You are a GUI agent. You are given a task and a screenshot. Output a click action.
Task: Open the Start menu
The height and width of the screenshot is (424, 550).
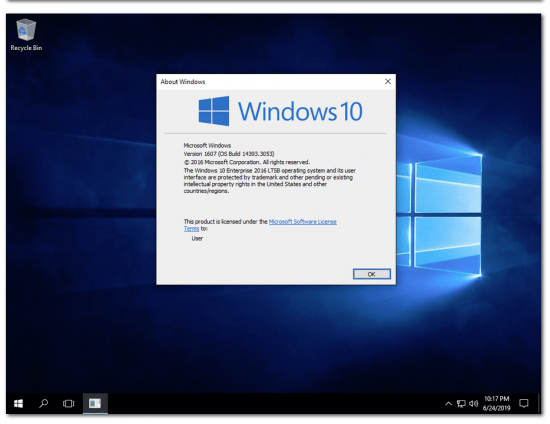[18, 403]
